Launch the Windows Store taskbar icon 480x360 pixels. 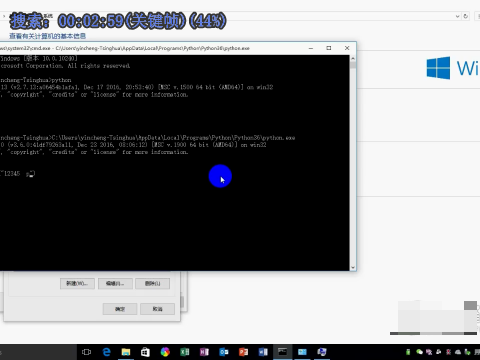click(145, 352)
